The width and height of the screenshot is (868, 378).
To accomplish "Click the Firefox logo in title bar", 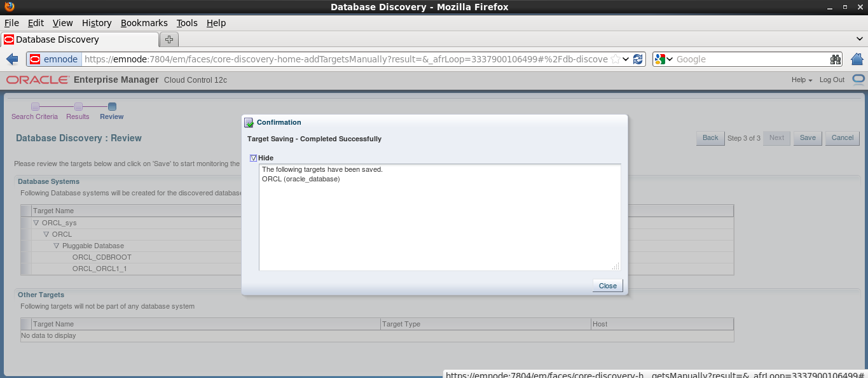I will point(8,7).
